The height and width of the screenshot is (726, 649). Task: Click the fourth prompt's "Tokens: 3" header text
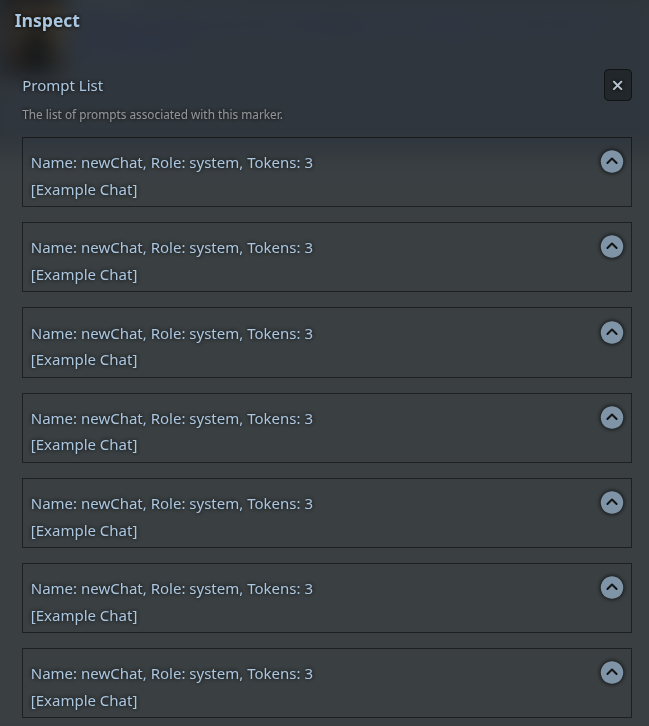point(280,419)
